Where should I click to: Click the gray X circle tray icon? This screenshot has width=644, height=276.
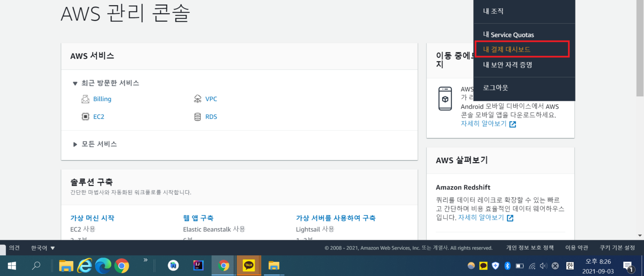[555, 266]
